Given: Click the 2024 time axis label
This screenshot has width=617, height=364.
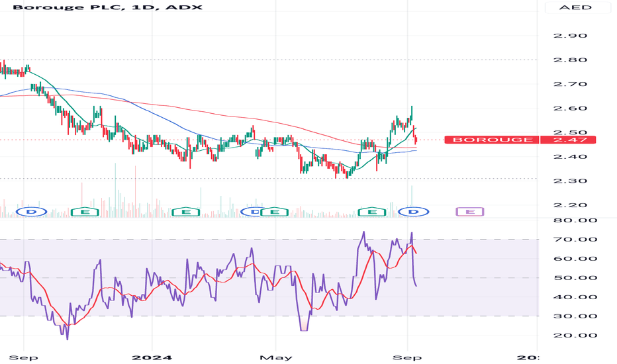Looking at the screenshot, I should [x=152, y=357].
